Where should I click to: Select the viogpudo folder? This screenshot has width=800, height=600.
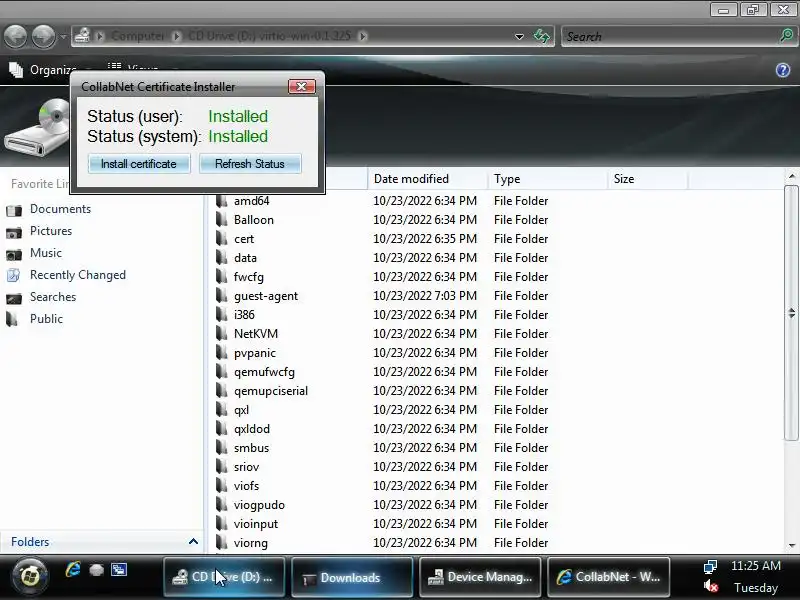pos(259,505)
